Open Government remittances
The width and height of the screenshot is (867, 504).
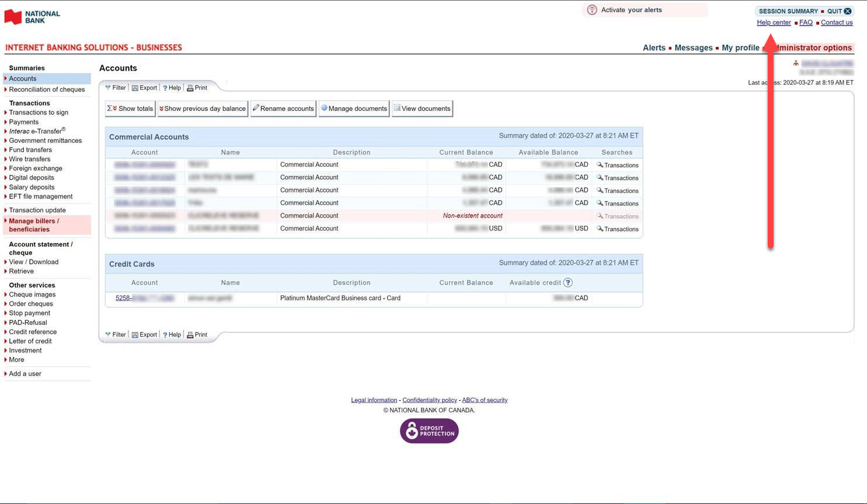(46, 141)
